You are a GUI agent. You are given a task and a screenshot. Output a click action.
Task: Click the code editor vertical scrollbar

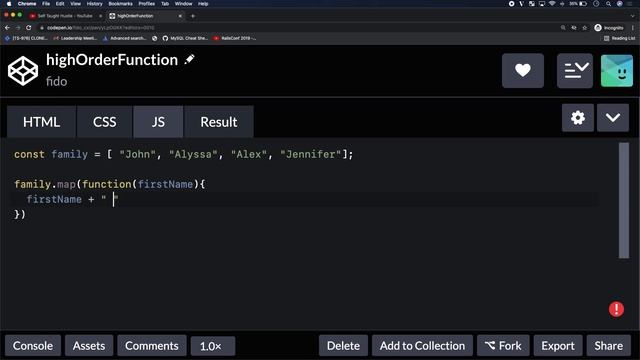[624, 200]
